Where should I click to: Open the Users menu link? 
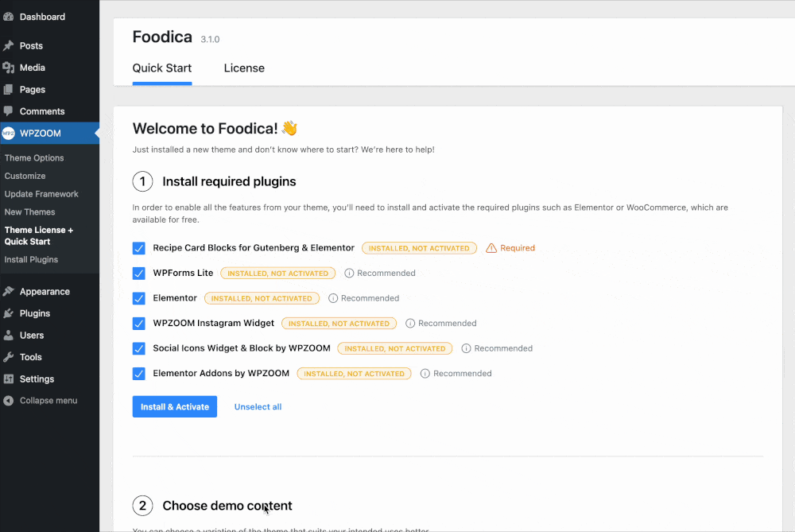point(32,336)
